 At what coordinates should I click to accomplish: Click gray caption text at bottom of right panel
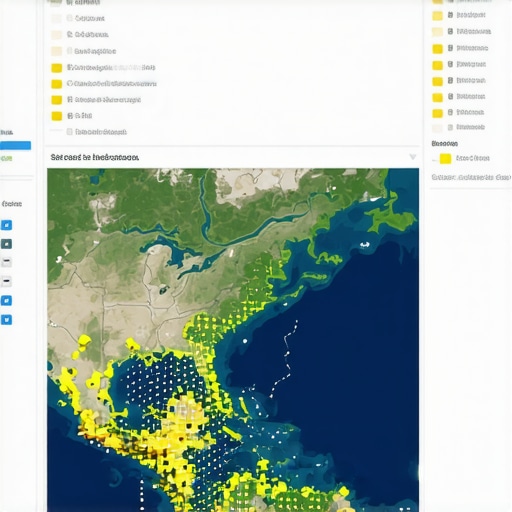(471, 177)
